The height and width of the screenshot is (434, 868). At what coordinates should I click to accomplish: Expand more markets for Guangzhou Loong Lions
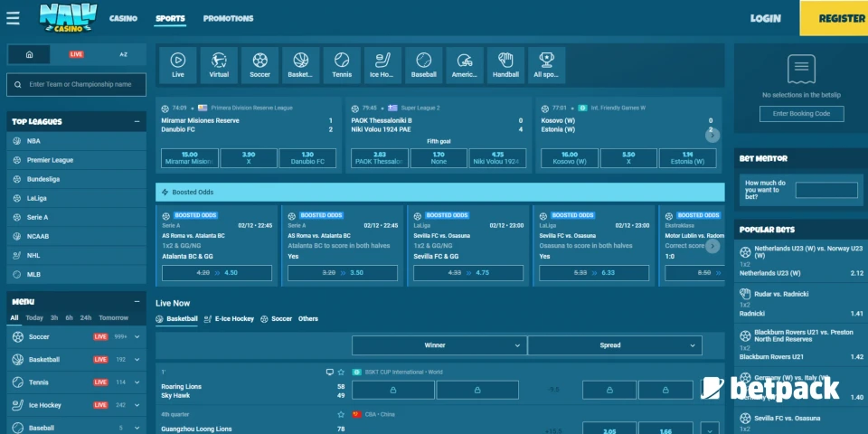point(711,429)
